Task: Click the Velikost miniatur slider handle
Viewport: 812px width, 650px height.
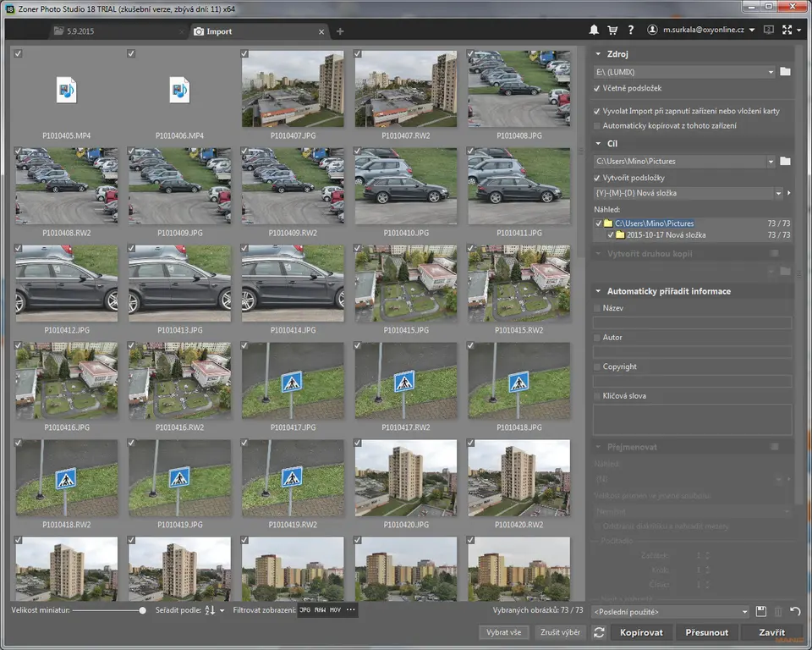Action: [142, 610]
